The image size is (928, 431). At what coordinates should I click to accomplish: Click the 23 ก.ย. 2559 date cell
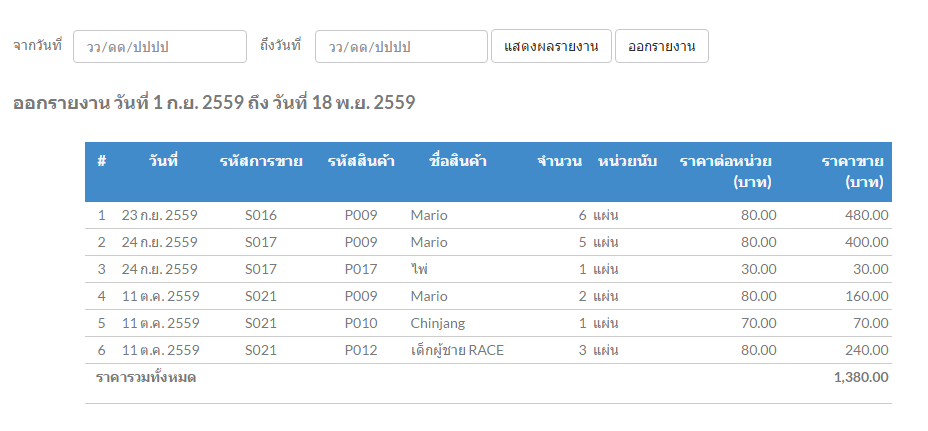point(160,215)
